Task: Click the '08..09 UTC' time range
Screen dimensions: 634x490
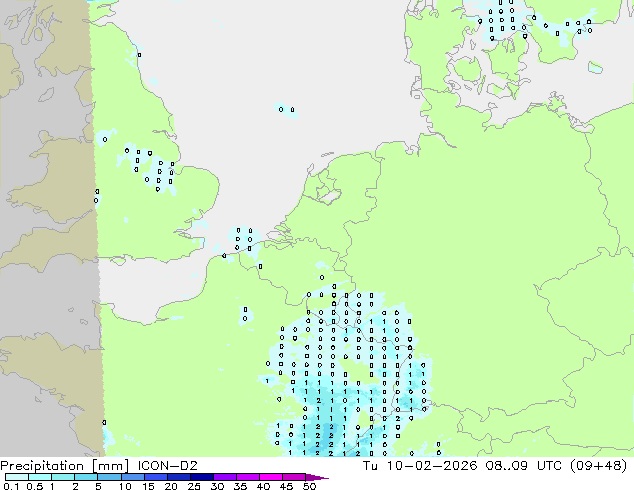Action: [x=524, y=466]
